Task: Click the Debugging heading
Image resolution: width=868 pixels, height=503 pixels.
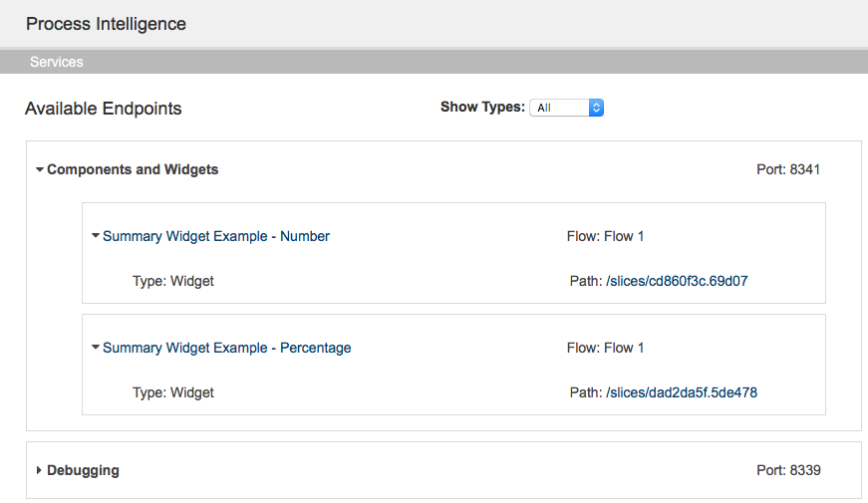Action: pos(83,470)
